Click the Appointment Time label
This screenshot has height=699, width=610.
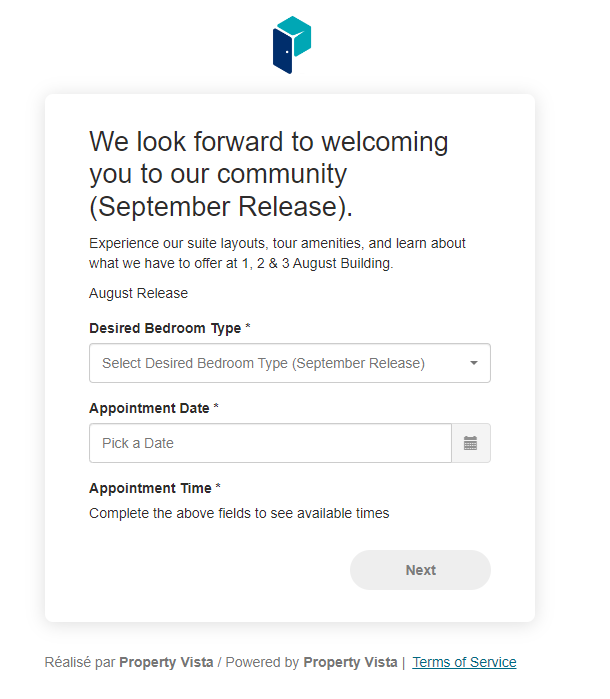tap(150, 488)
